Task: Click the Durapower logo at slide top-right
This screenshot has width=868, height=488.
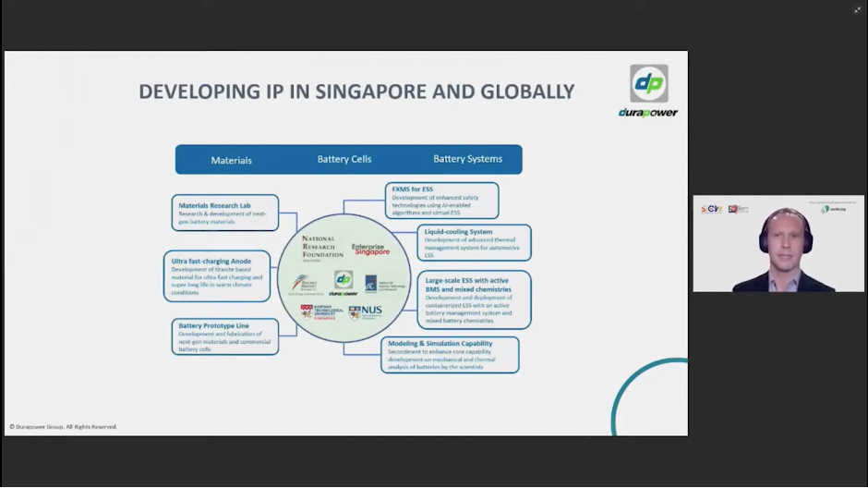Action: 648,91
